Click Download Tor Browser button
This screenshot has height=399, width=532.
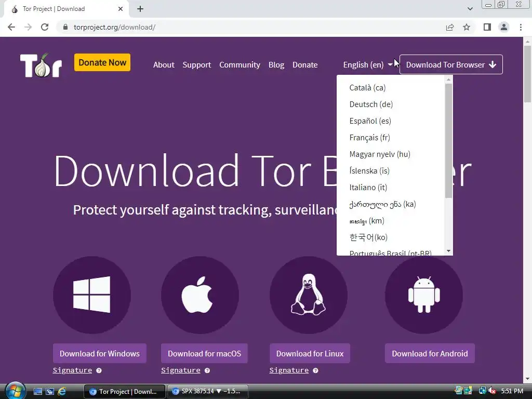451,64
